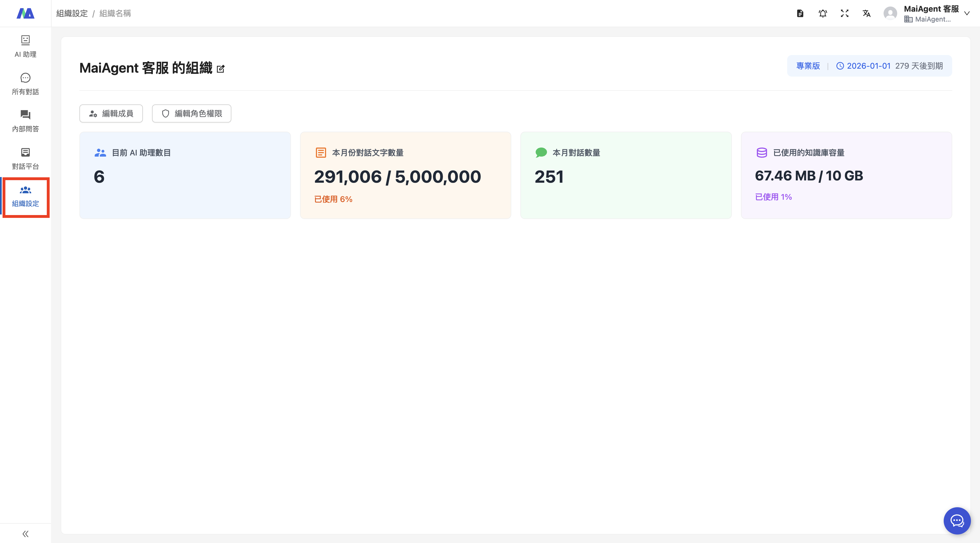
Task: Open the chat support floating bubble
Action: 957,521
